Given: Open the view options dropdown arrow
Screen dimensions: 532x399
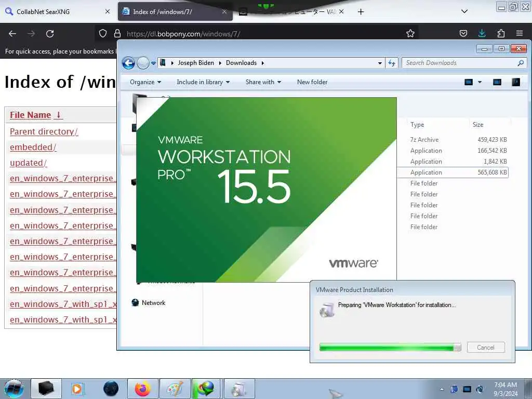Looking at the screenshot, I should tap(480, 82).
